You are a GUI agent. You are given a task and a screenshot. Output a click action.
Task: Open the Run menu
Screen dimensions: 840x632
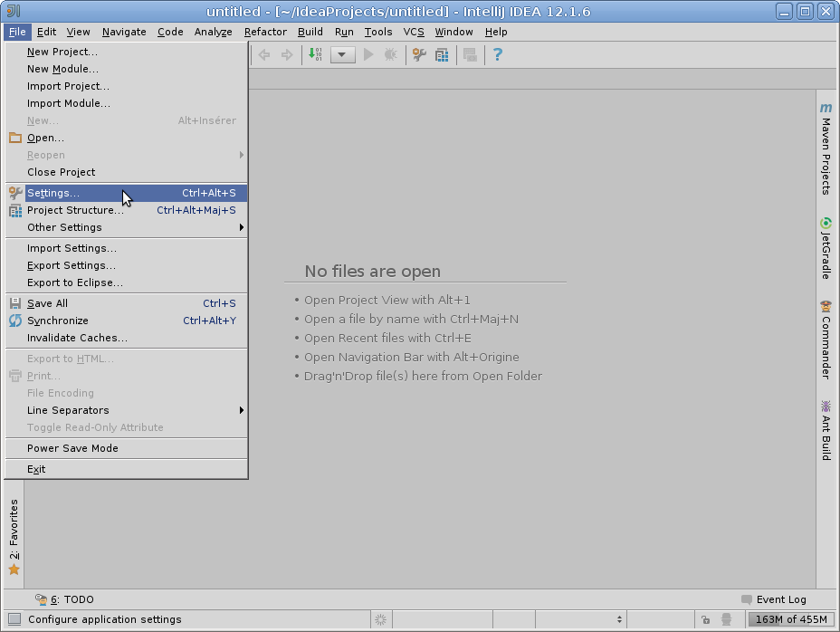click(x=344, y=33)
